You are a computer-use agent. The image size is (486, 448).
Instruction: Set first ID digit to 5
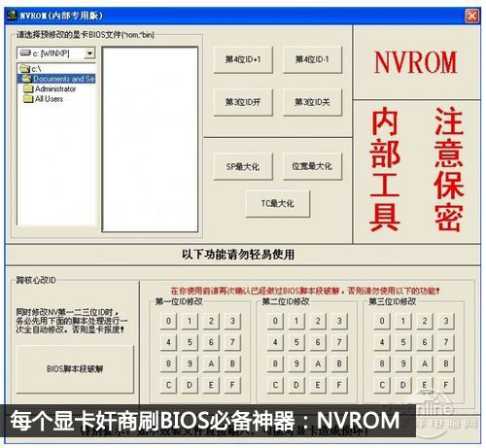pos(190,342)
